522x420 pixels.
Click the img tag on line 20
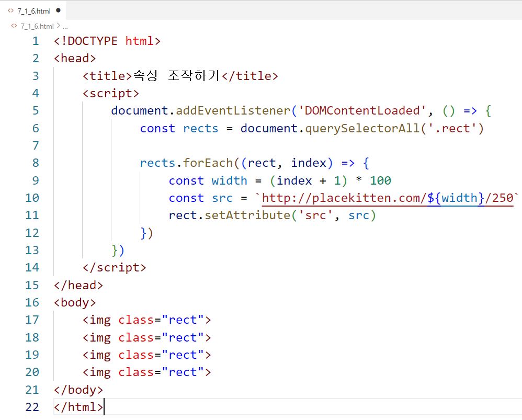coord(147,372)
